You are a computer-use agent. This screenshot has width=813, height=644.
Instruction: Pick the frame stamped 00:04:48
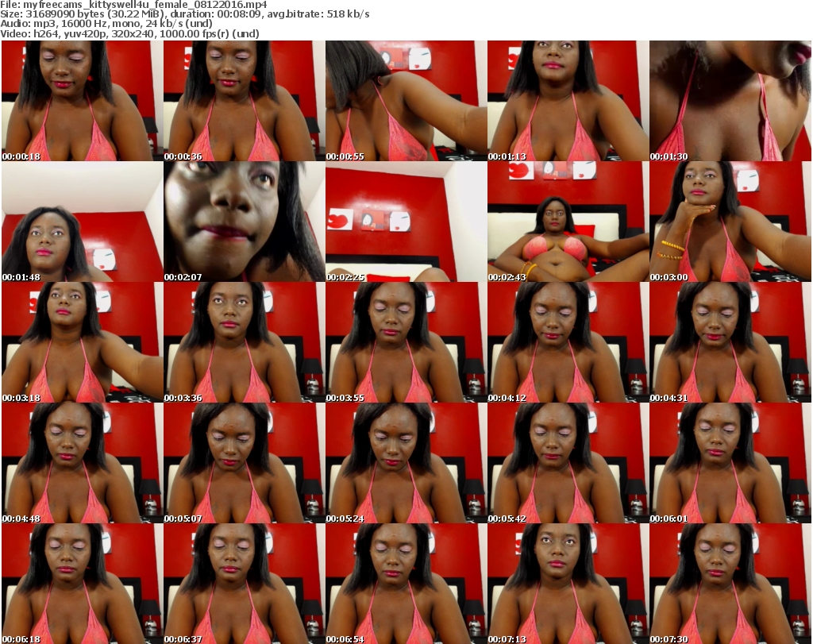83,463
